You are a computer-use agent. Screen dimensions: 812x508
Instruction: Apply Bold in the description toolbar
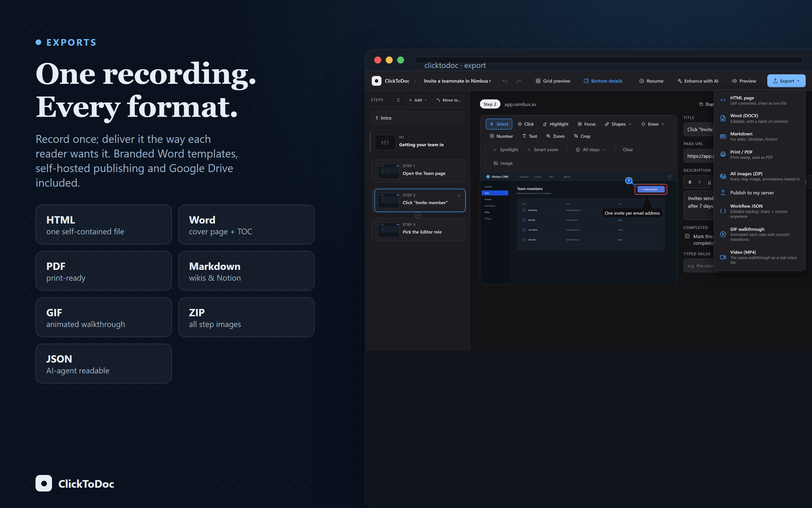690,182
